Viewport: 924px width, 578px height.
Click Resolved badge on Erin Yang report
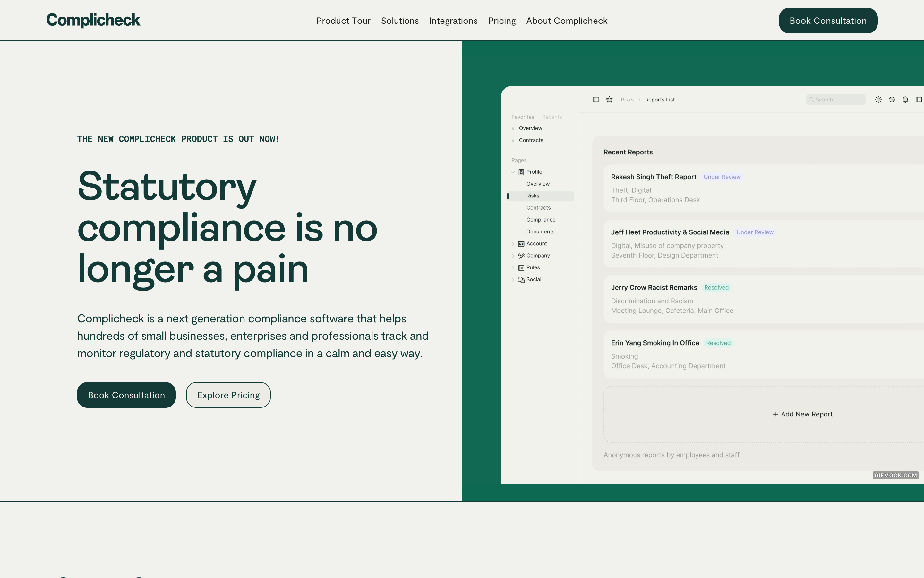(x=718, y=343)
